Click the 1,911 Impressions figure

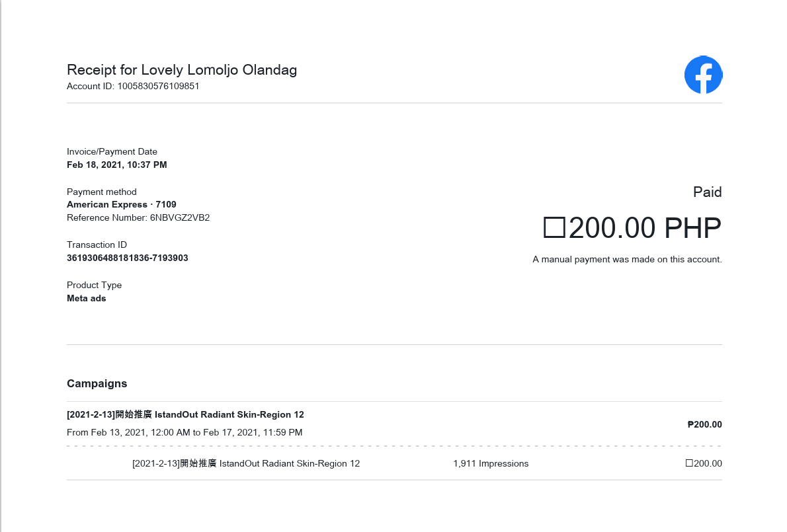[x=491, y=463]
